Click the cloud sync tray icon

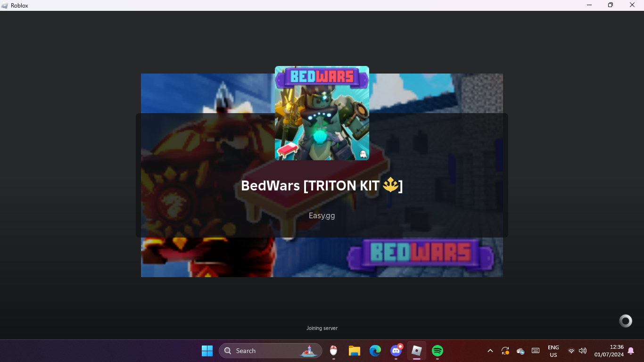[x=520, y=351]
